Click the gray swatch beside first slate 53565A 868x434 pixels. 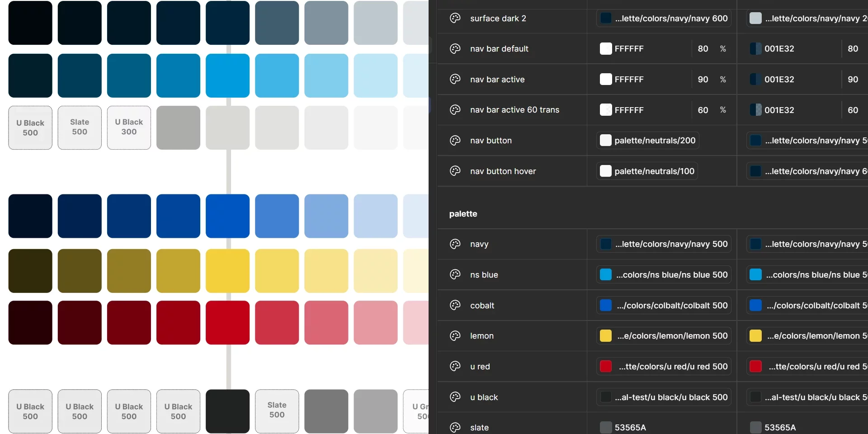tap(605, 427)
